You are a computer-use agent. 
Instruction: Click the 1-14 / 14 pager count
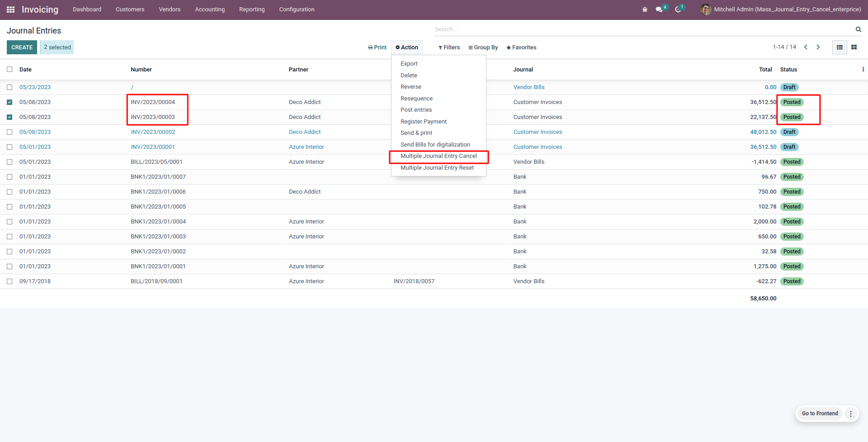point(784,47)
